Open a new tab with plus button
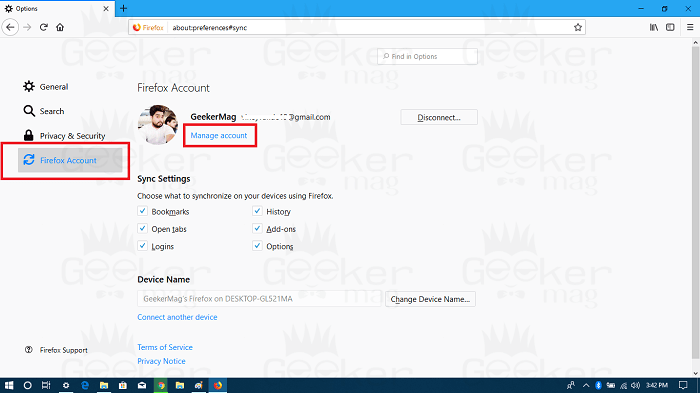Screen dimensions: 700x393 [124, 8]
